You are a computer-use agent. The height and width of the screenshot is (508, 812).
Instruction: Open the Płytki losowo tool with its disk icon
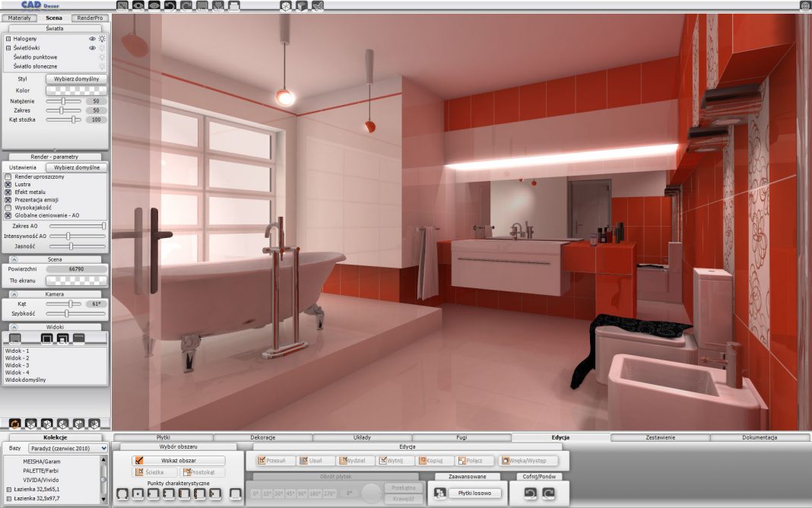pyautogui.click(x=440, y=493)
